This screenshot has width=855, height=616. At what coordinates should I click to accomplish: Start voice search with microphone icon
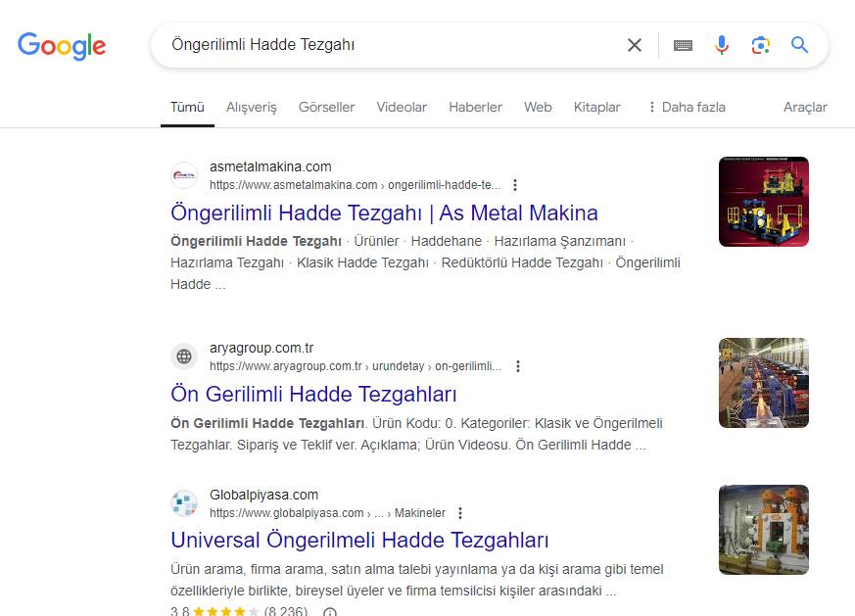pyautogui.click(x=722, y=45)
